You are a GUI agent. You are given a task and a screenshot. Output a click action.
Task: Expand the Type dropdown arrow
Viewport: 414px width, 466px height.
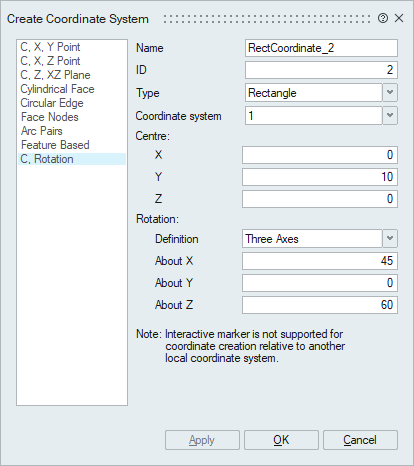point(390,92)
